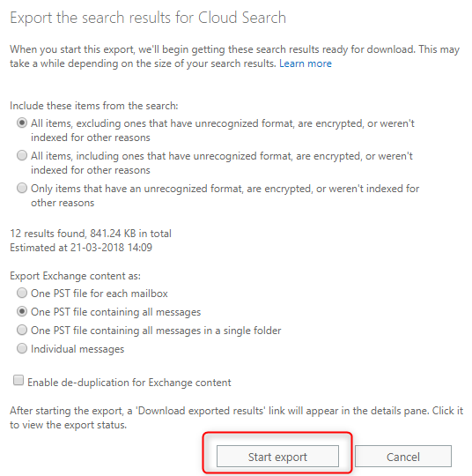Select radio button for all items excluding unrecognized format
The image size is (472, 476).
coord(22,123)
